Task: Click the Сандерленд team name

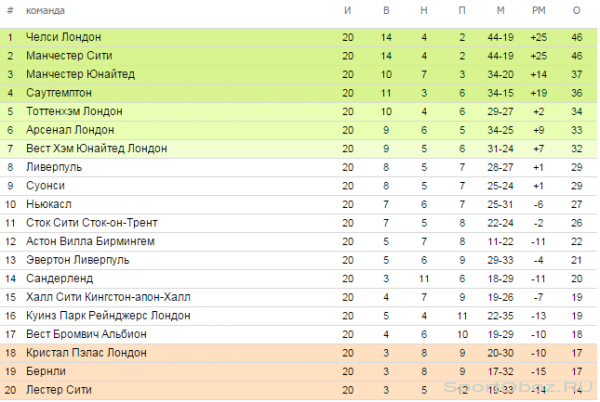Action: [x=59, y=279]
